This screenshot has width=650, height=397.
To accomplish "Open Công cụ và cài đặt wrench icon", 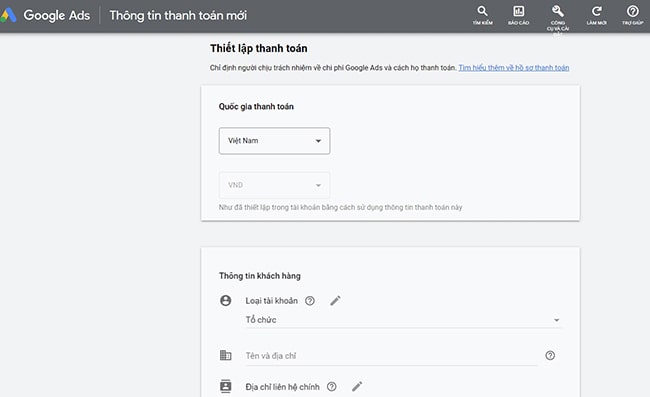I will (x=558, y=17).
